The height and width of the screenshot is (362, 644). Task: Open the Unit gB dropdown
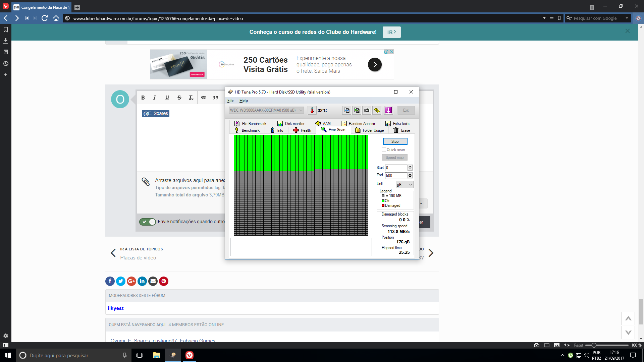[x=404, y=185]
